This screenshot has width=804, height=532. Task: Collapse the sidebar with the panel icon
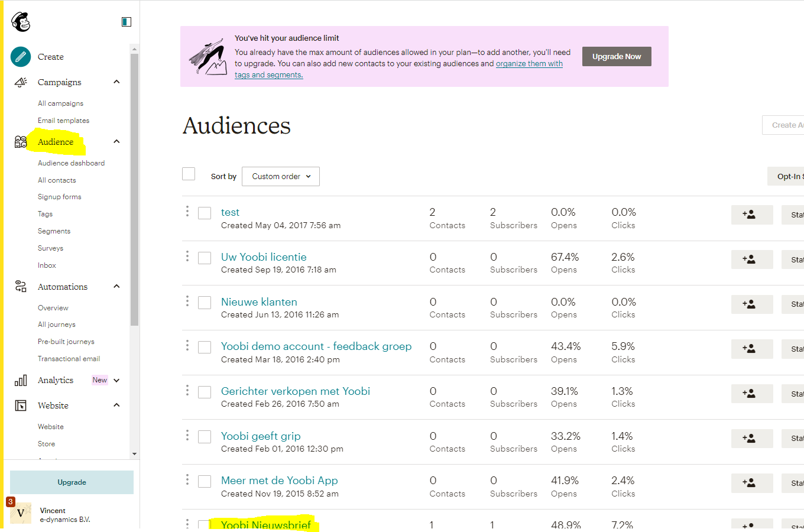coord(127,22)
